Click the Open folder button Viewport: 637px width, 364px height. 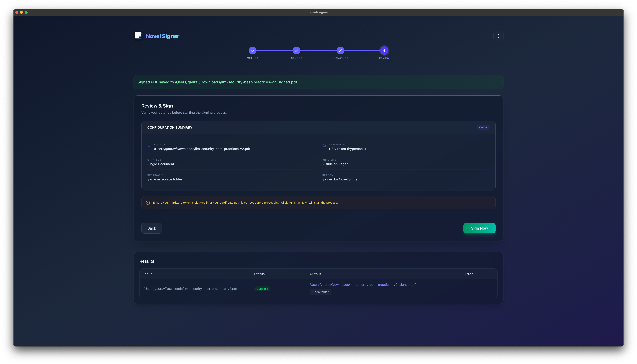coord(320,292)
